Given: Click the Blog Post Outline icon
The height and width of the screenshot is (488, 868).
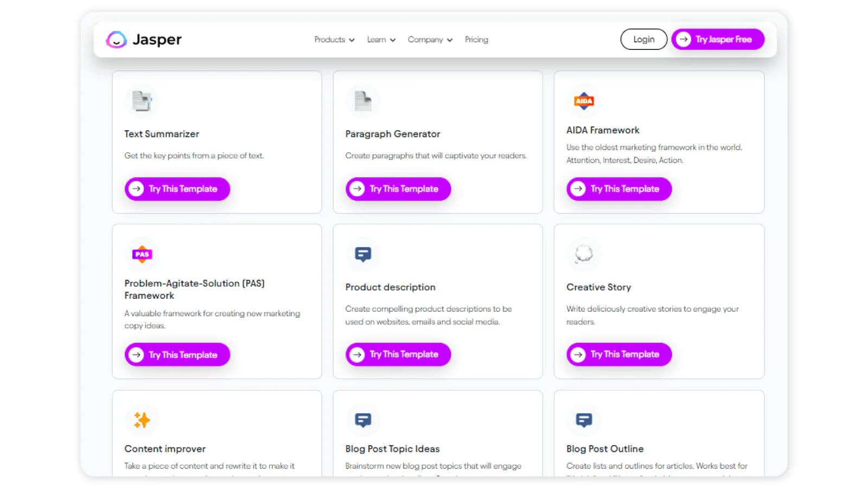Looking at the screenshot, I should coord(584,420).
